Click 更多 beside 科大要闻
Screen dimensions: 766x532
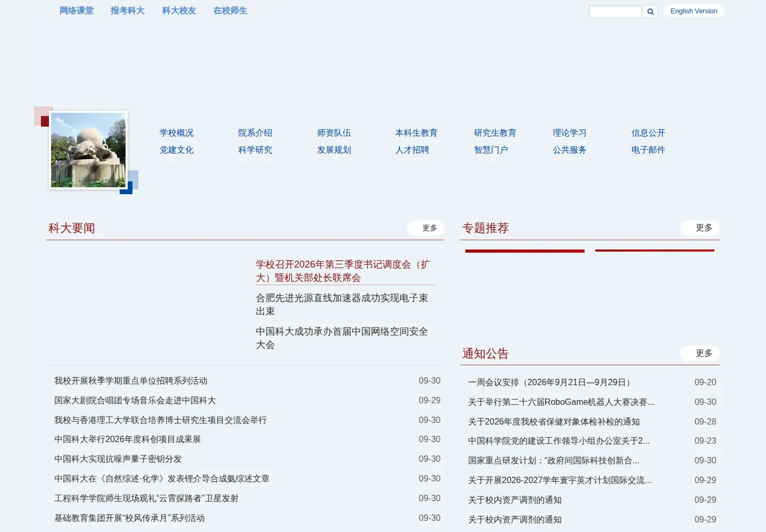[426, 228]
